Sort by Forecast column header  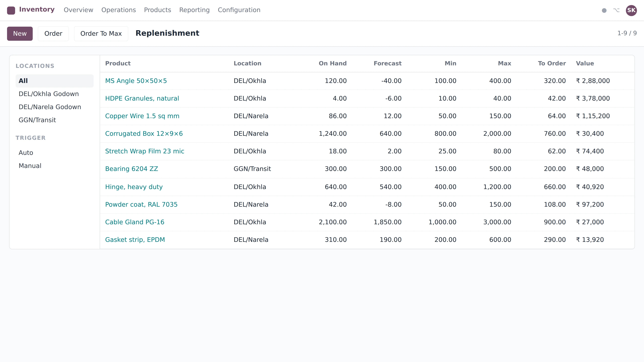click(x=388, y=64)
